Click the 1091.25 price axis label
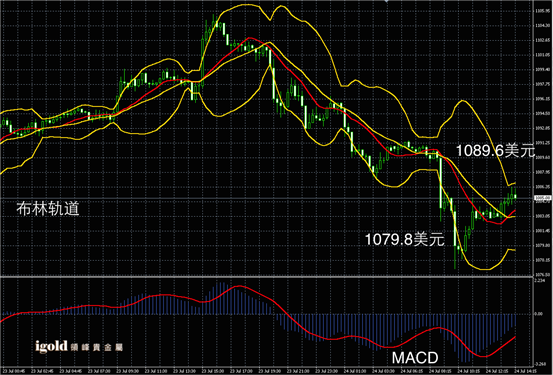Viewport: 553px width, 375px height. [x=542, y=143]
